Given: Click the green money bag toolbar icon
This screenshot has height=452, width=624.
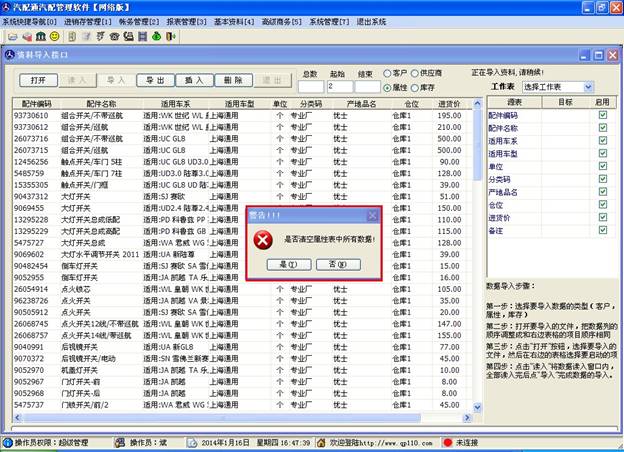Looking at the screenshot, I should pos(155,37).
